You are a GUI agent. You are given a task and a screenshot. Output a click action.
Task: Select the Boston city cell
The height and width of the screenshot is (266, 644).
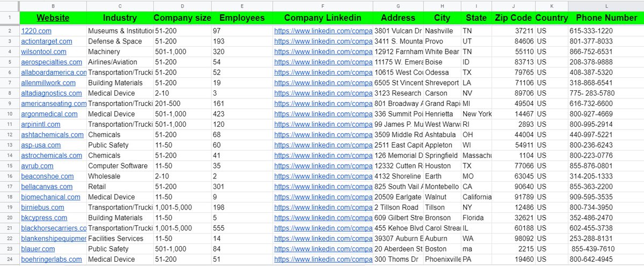[x=442, y=249]
